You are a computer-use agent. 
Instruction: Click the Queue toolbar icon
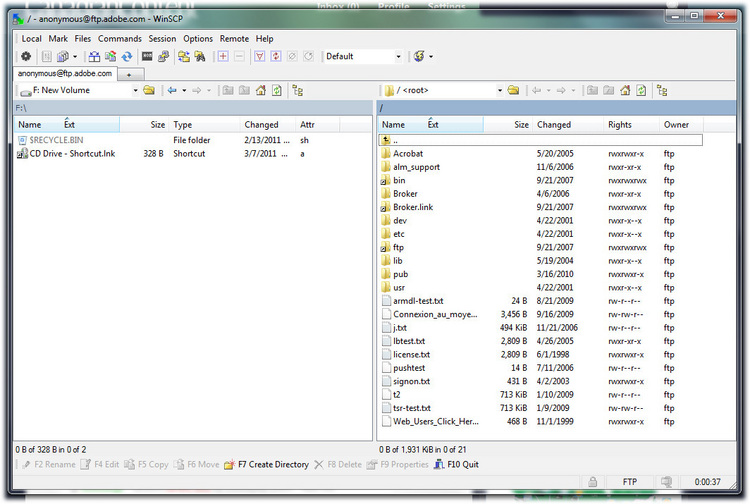click(63, 56)
